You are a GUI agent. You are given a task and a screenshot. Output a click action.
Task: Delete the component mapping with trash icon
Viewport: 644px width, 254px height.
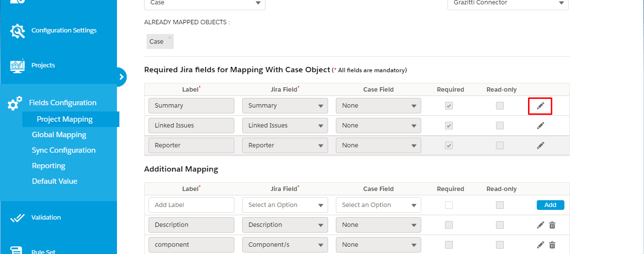click(x=552, y=245)
